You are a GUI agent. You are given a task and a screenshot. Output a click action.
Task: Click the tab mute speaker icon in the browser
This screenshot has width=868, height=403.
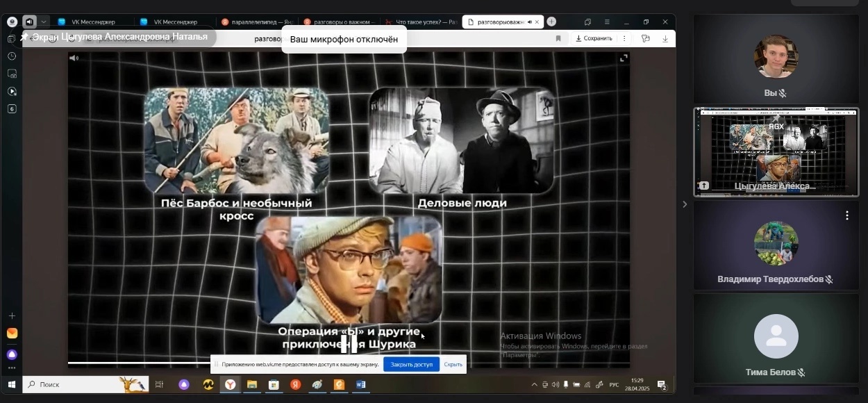tap(29, 22)
